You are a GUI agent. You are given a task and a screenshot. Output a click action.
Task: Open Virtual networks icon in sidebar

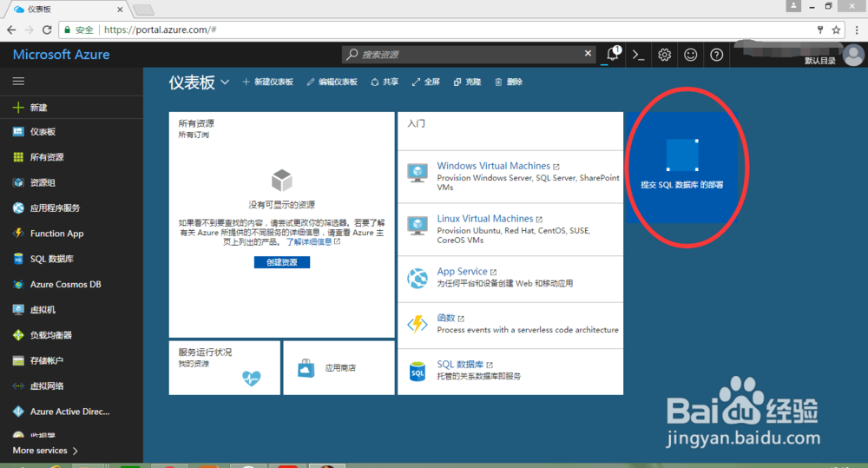click(18, 386)
